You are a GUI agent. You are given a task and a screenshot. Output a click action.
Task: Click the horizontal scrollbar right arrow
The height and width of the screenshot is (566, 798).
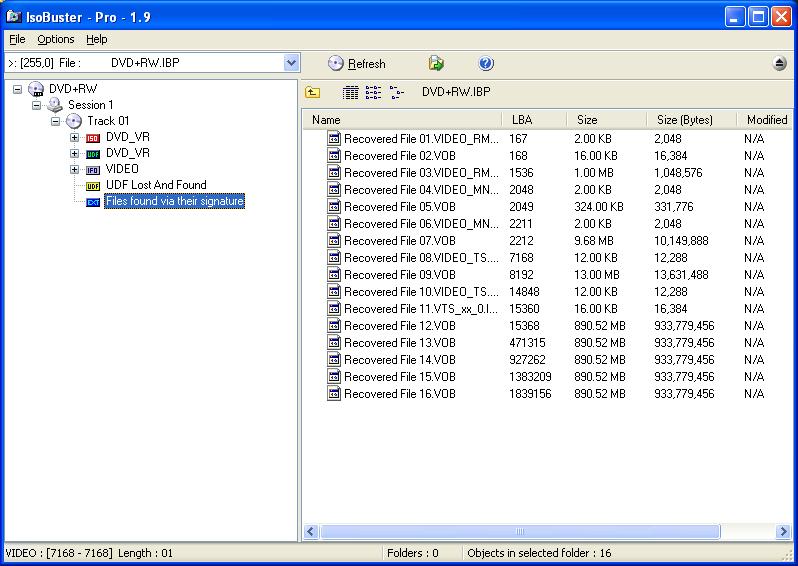[x=783, y=532]
